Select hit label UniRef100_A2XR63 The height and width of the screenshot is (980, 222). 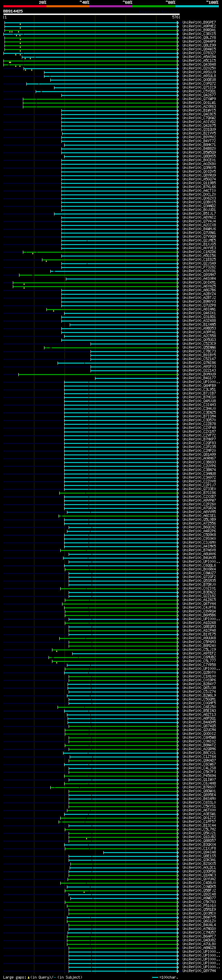tap(199, 106)
